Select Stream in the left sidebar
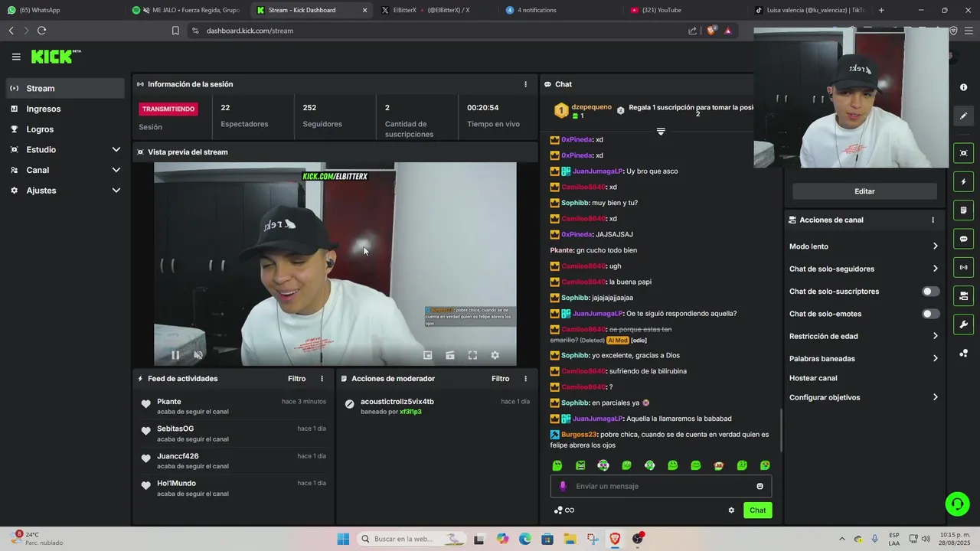 click(66, 88)
